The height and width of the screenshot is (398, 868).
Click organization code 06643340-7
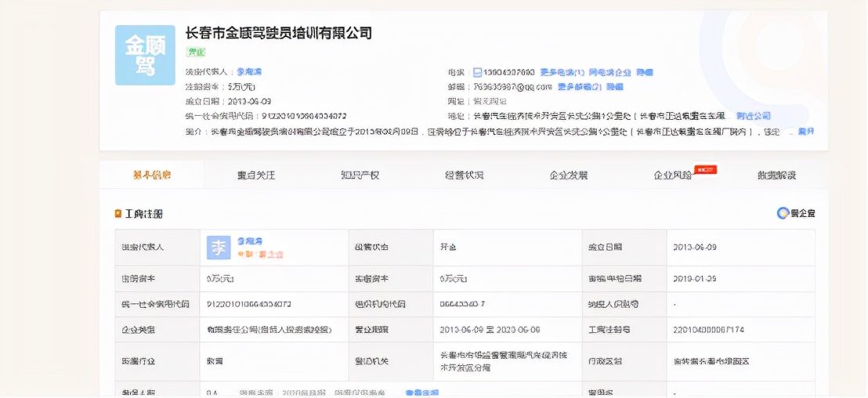click(x=463, y=305)
